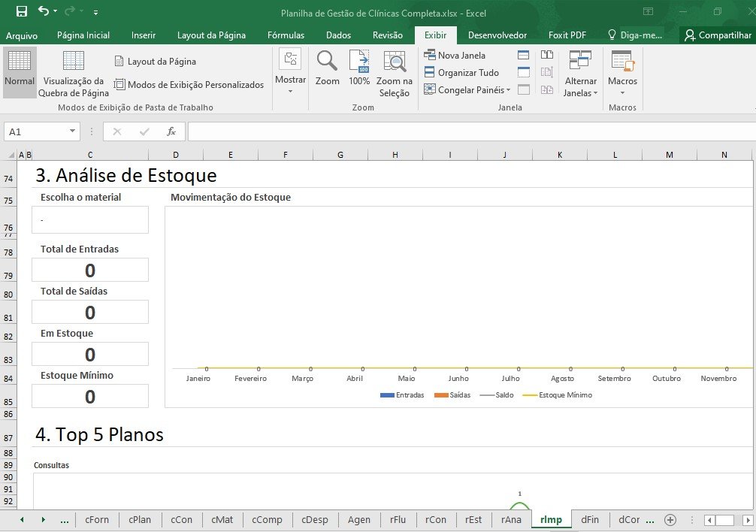Open the Fórmulas ribbon tab
Image resolution: width=756 pixels, height=532 pixels.
286,35
